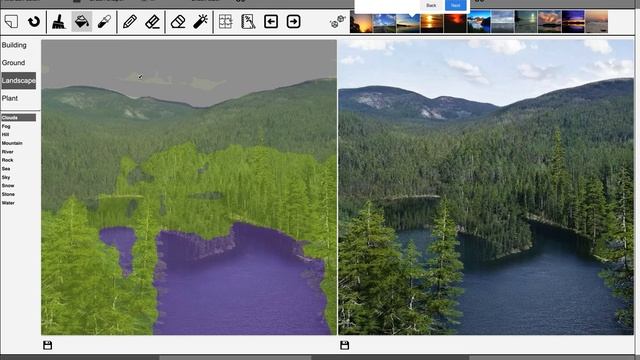Click the notebook sketch icon
This screenshot has width=640, height=360.
click(x=248, y=22)
